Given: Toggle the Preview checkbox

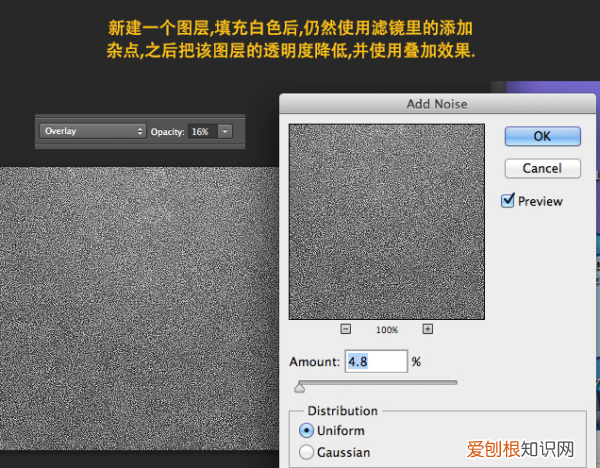Looking at the screenshot, I should (x=508, y=201).
